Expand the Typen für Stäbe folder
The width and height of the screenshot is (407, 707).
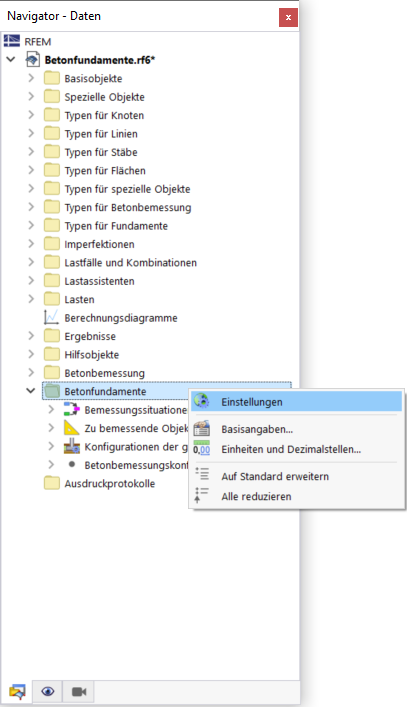coord(31,152)
